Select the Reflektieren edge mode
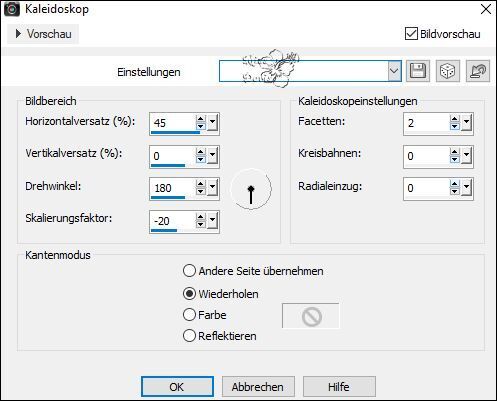Screen dimensions: 497x401 point(189,336)
